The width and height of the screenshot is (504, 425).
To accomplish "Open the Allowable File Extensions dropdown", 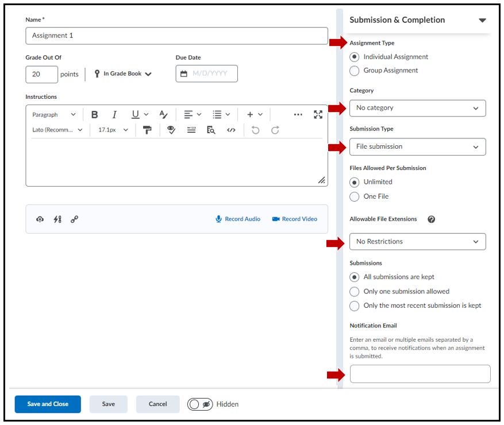I will [x=417, y=242].
